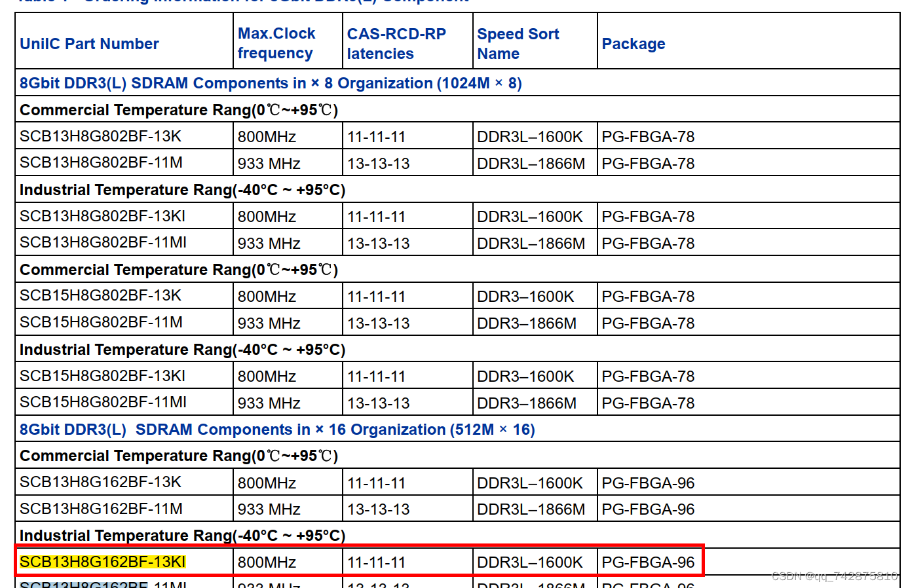Click DDR3L–1866M in the SCB13H8G802BF-11M row
Image resolution: width=908 pixels, height=588 pixels.
tap(531, 164)
